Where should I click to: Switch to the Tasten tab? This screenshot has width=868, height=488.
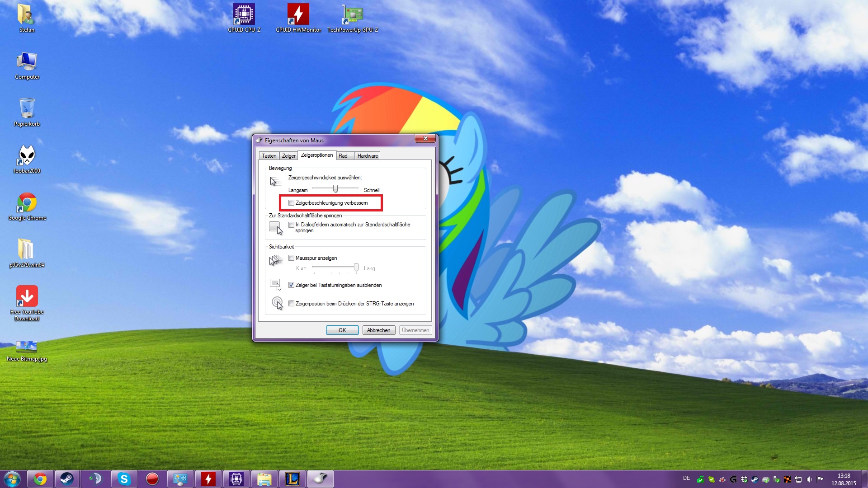click(x=269, y=156)
